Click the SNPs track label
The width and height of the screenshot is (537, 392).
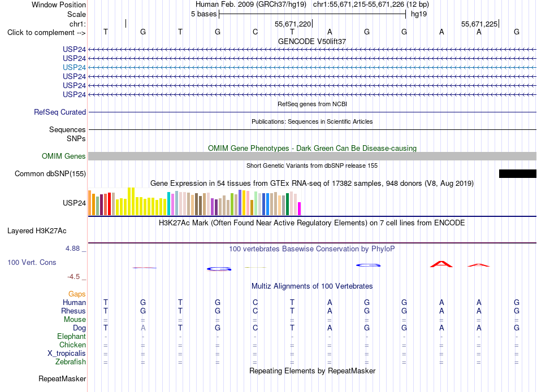(x=76, y=138)
